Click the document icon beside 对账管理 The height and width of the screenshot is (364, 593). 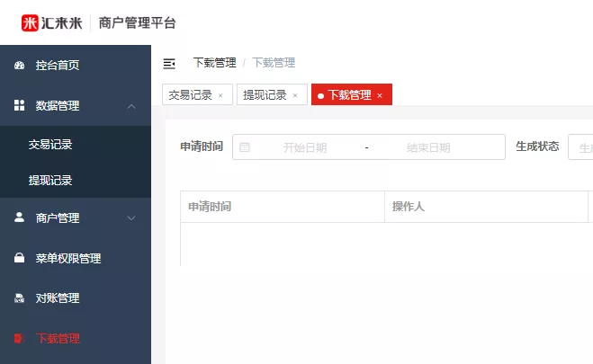pos(19,298)
